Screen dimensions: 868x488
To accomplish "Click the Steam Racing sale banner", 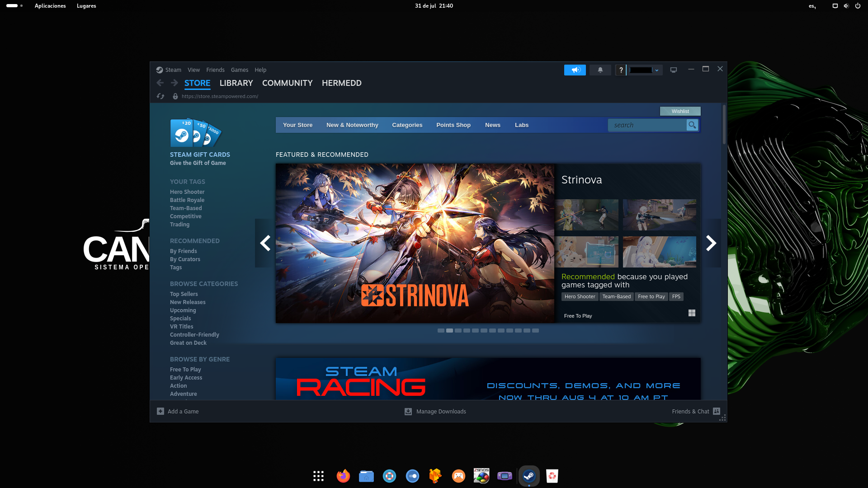I will click(x=488, y=379).
